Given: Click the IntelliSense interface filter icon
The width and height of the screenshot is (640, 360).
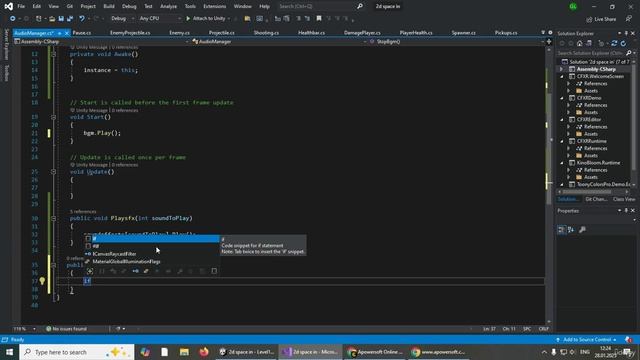Looking at the screenshot, I should tap(136, 271).
